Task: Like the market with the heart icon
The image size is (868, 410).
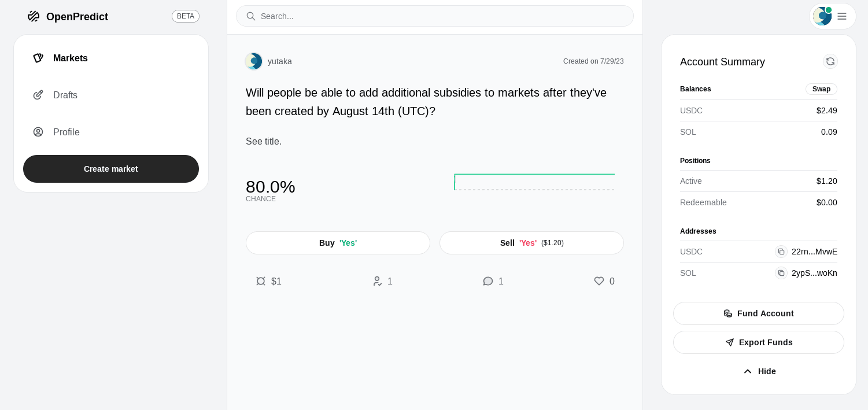Action: pos(599,281)
